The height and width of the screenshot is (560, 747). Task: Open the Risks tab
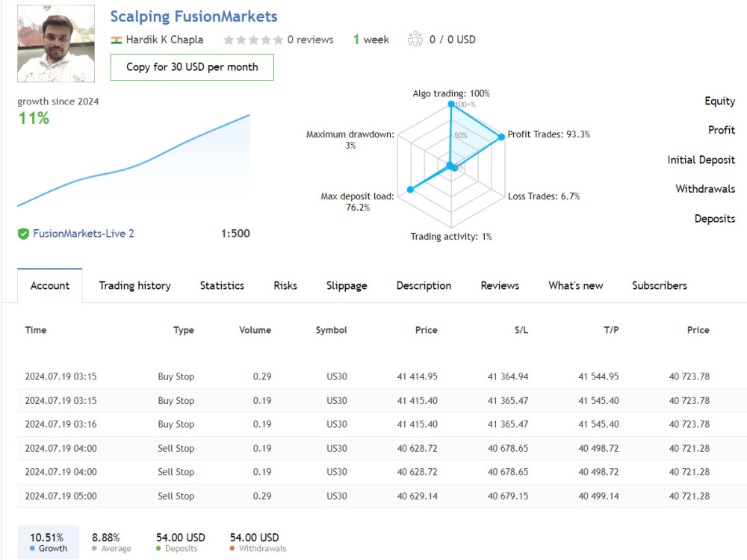[x=285, y=286]
